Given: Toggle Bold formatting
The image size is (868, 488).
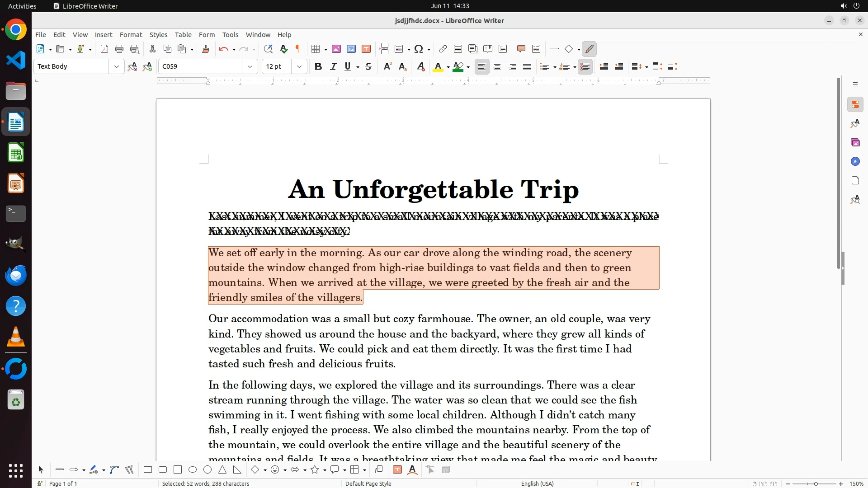Looking at the screenshot, I should click(x=318, y=66).
